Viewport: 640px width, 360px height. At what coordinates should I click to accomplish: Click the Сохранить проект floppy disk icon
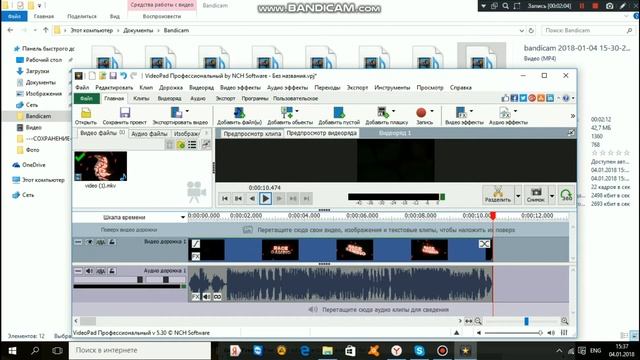pos(125,113)
